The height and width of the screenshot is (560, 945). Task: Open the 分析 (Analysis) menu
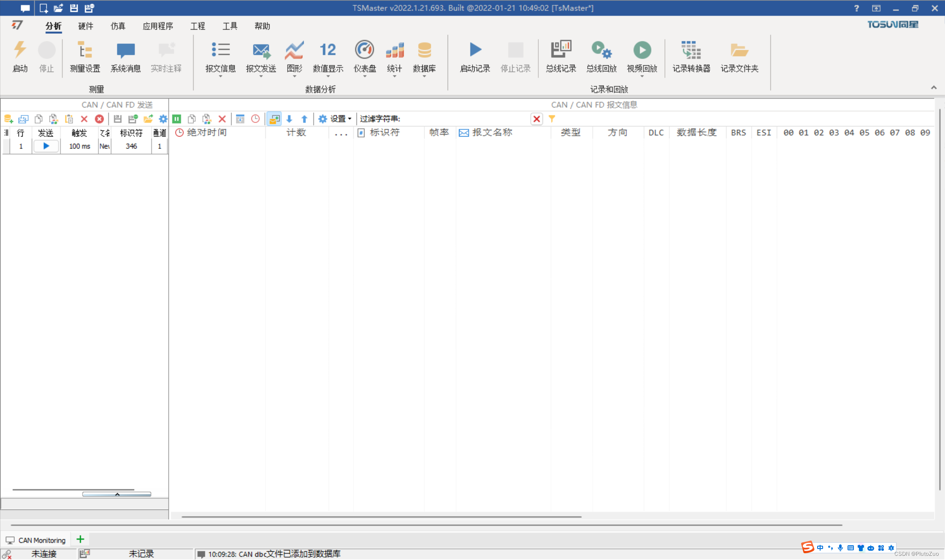[53, 25]
